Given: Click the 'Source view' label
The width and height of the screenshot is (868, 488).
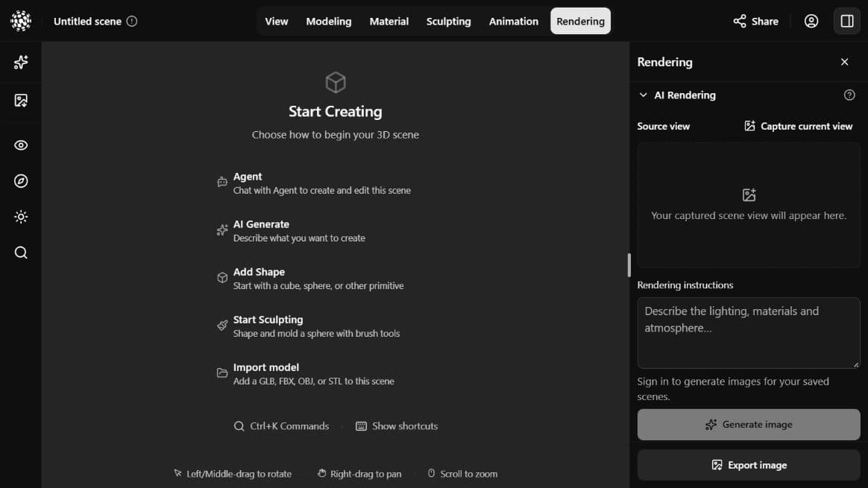Looking at the screenshot, I should 663,126.
